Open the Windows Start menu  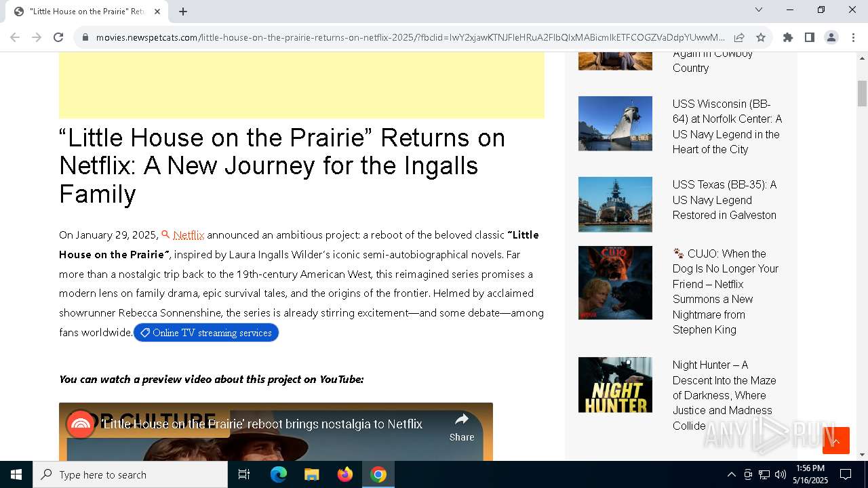click(16, 474)
